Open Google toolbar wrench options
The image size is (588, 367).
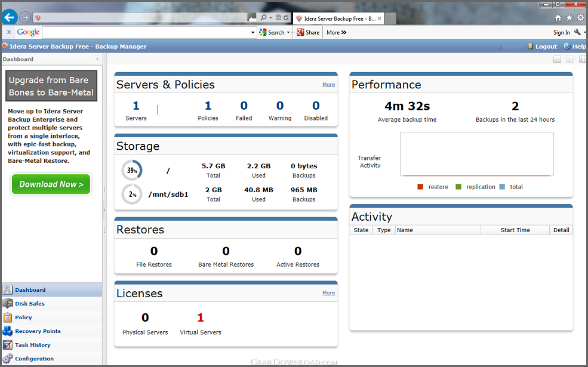[x=577, y=32]
